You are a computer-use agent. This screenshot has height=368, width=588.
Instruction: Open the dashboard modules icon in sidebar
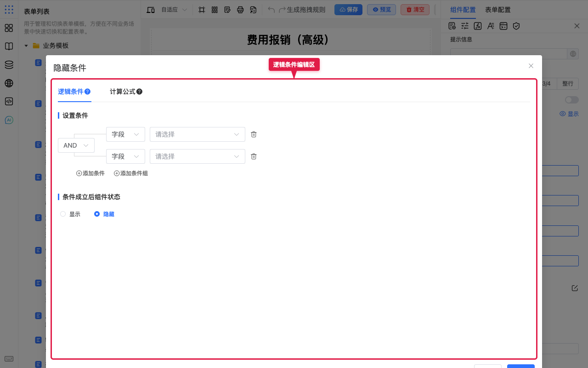9,28
